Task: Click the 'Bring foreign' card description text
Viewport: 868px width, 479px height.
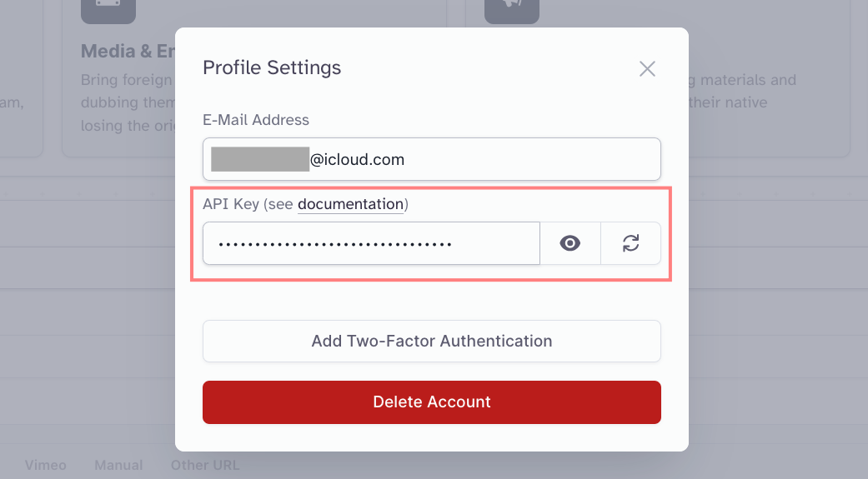Action: click(127, 80)
